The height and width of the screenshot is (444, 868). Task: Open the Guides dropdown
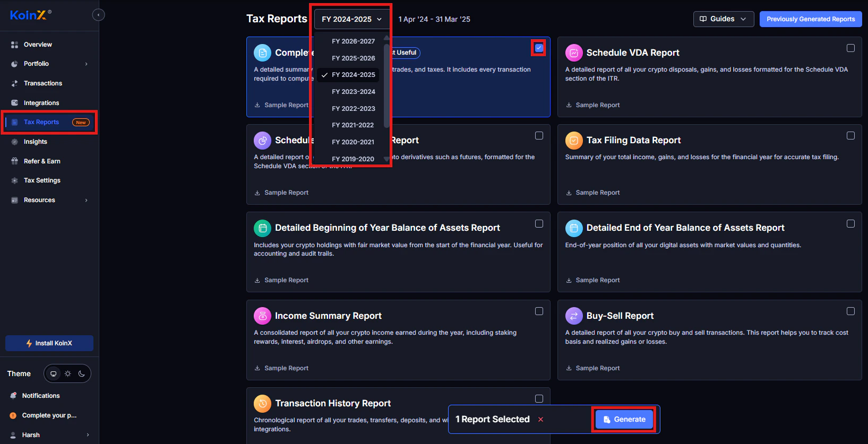tap(723, 19)
